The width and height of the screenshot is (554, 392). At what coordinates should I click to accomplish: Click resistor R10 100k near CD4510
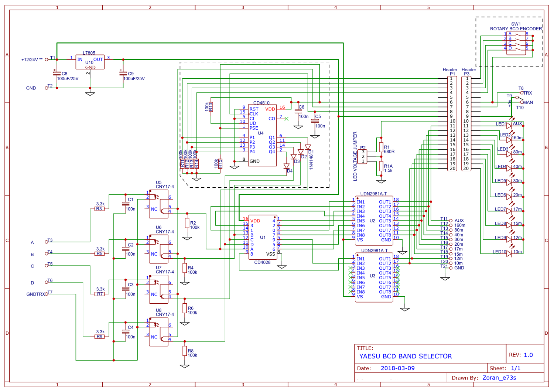click(211, 107)
